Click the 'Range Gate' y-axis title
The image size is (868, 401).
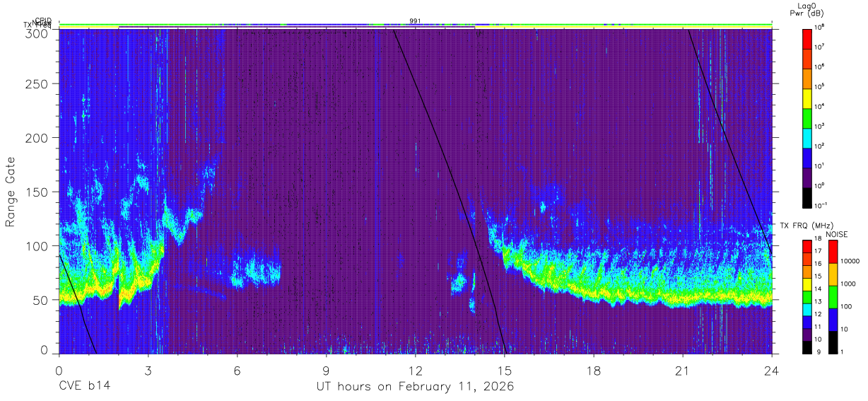[11, 192]
